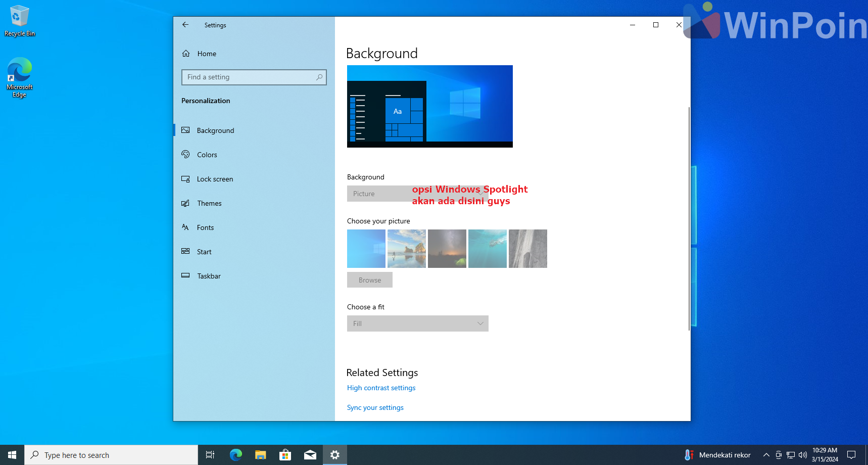Select the beach rocks wallpaper thumbnail
The width and height of the screenshot is (868, 465).
pos(406,249)
